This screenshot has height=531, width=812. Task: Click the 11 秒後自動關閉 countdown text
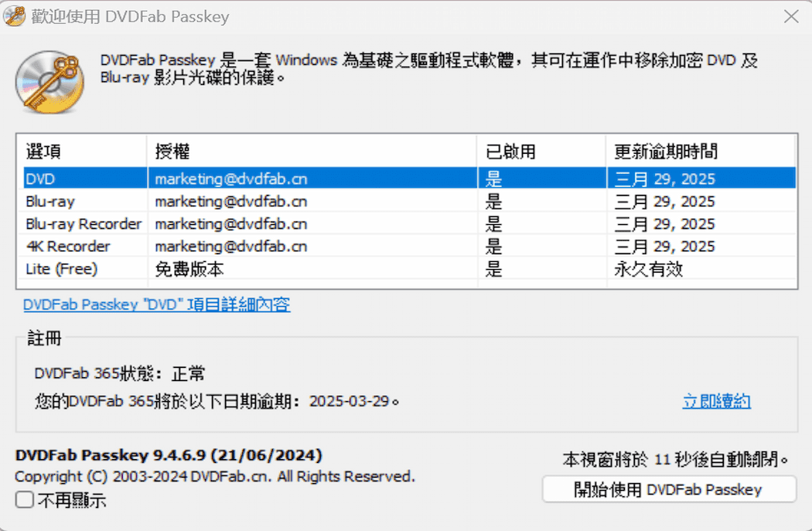click(x=675, y=459)
